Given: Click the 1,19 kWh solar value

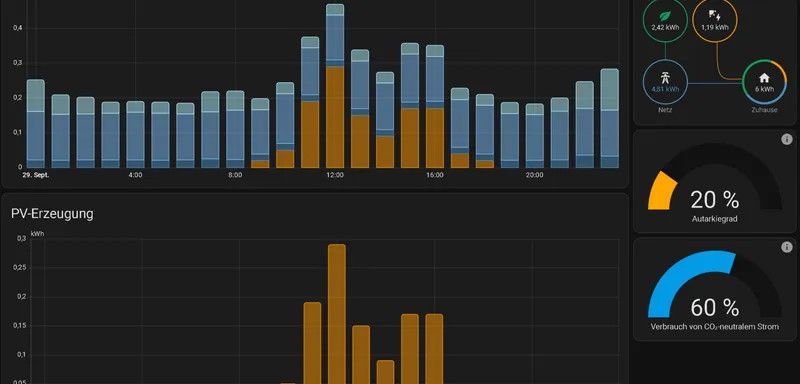Looking at the screenshot, I should [714, 28].
